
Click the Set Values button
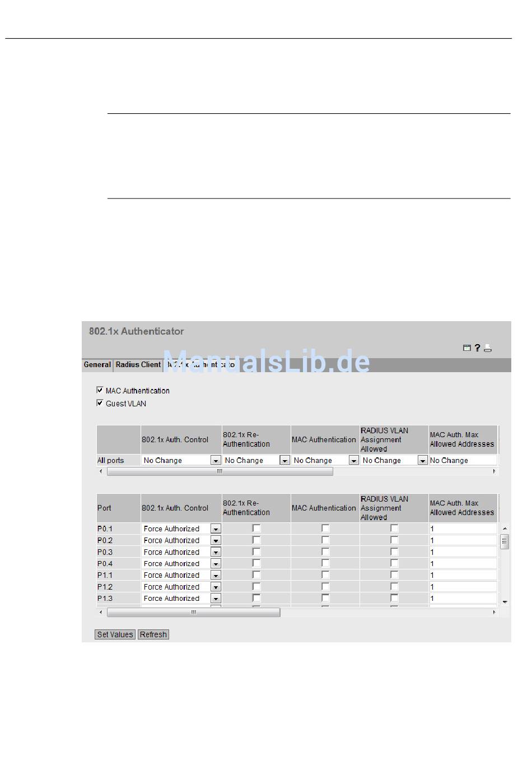point(115,634)
